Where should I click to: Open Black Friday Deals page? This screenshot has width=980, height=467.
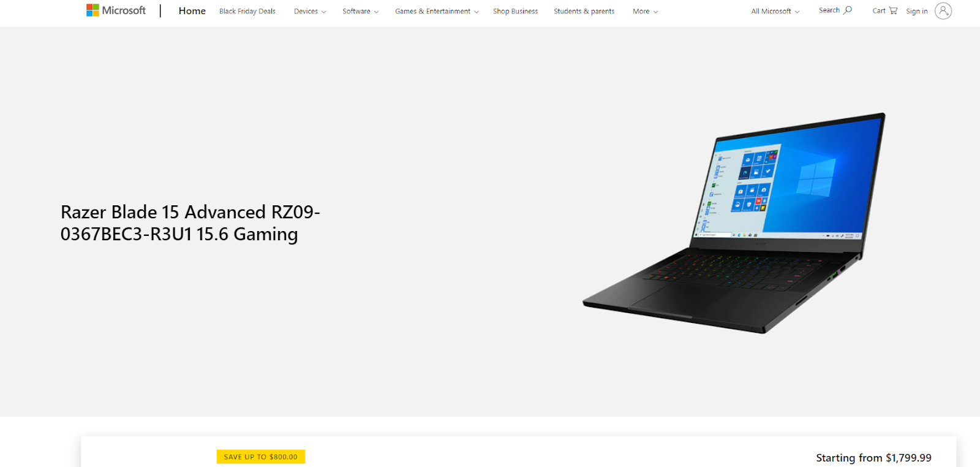pos(247,11)
